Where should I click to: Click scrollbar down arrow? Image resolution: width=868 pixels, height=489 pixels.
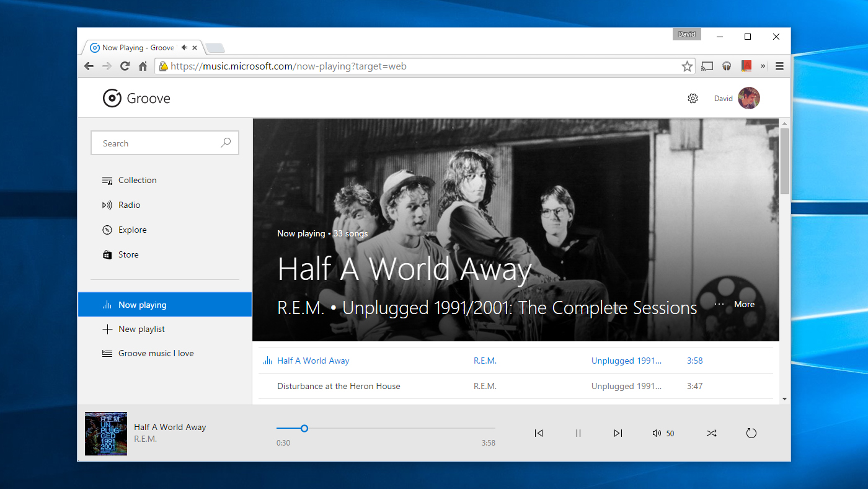point(784,399)
